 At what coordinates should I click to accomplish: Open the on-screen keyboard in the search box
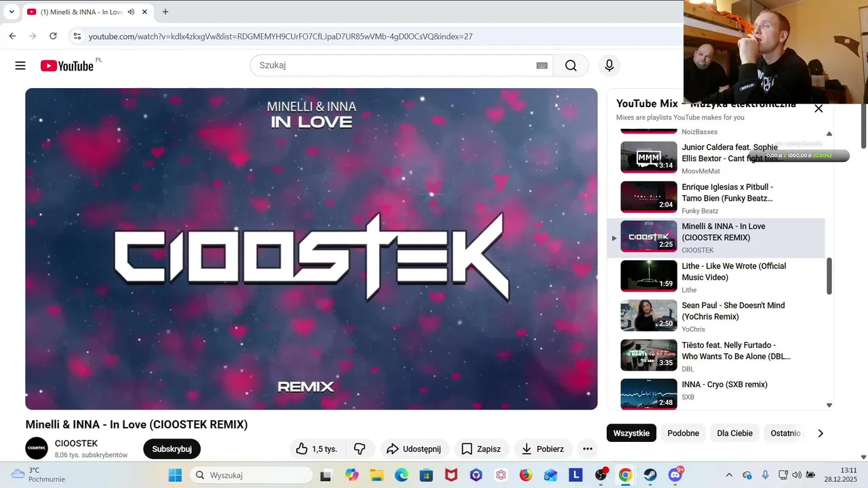click(542, 66)
